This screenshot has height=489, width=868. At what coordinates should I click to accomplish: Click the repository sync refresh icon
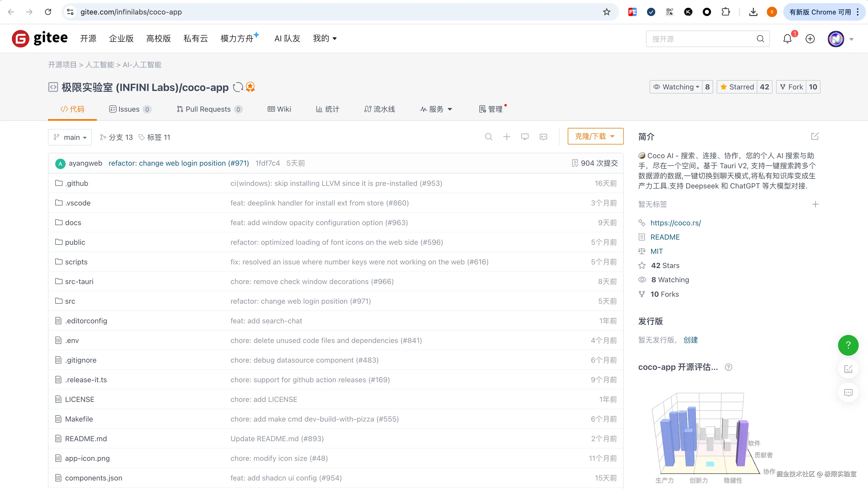[238, 87]
